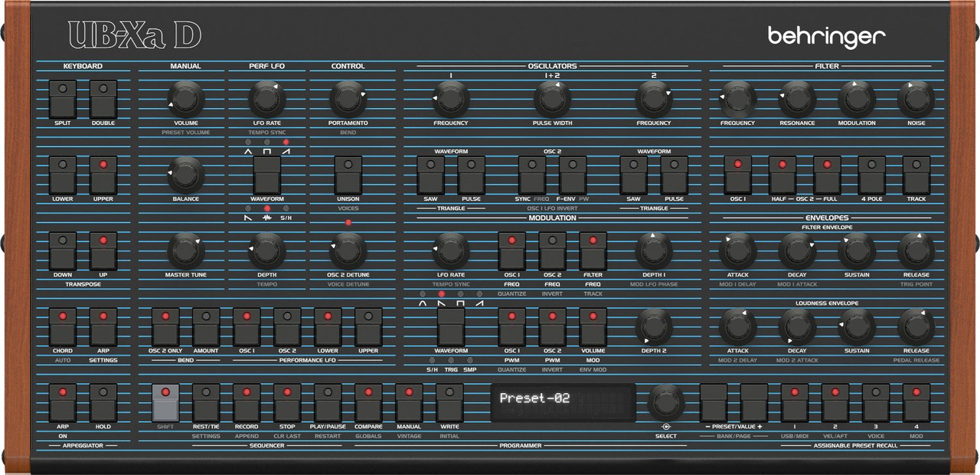
Task: Toggle the OSC 2 SYNC button
Action: tap(532, 175)
